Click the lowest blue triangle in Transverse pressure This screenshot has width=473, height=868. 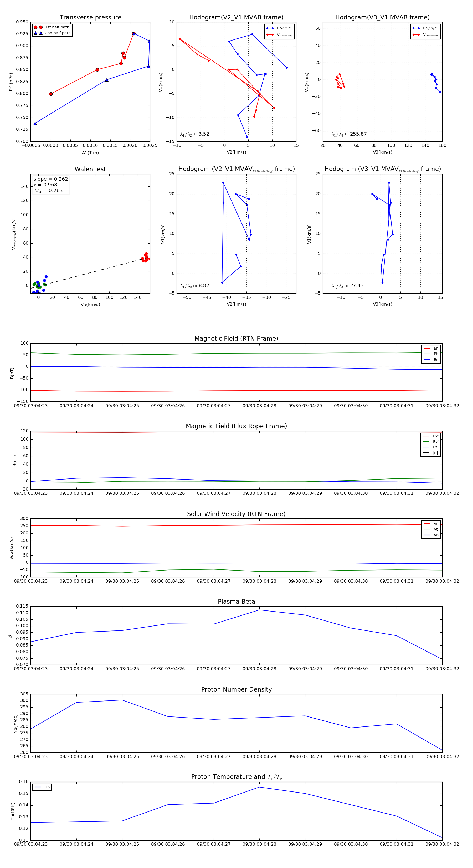(x=35, y=124)
